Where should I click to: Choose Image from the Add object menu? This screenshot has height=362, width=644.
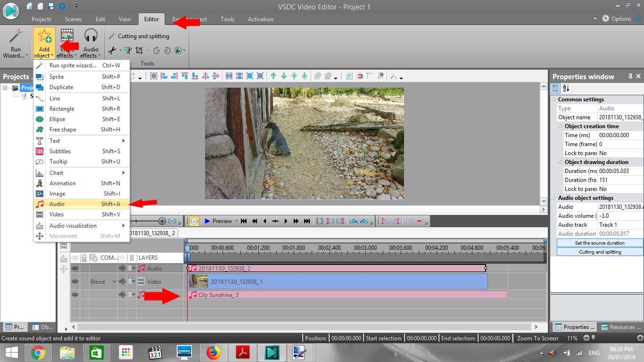pos(81,194)
